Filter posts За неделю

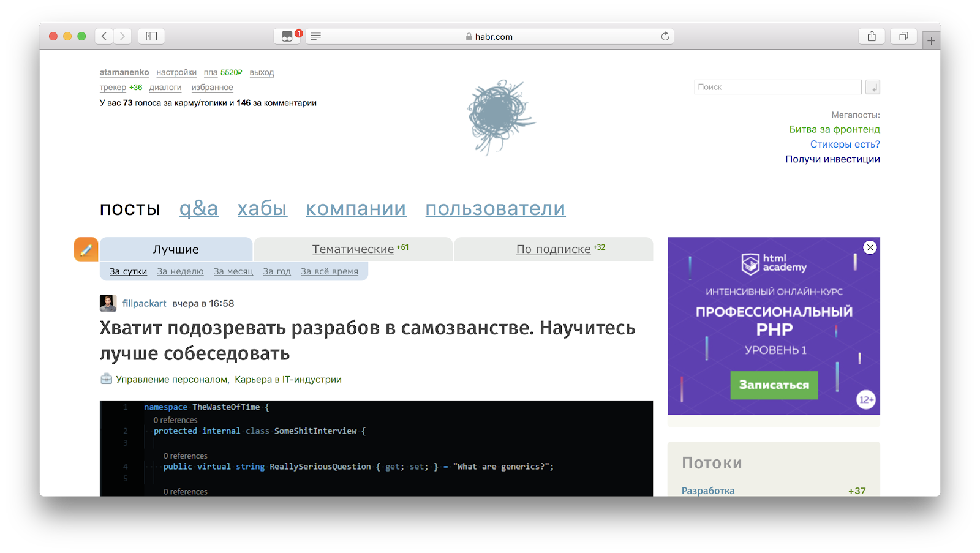coord(180,271)
